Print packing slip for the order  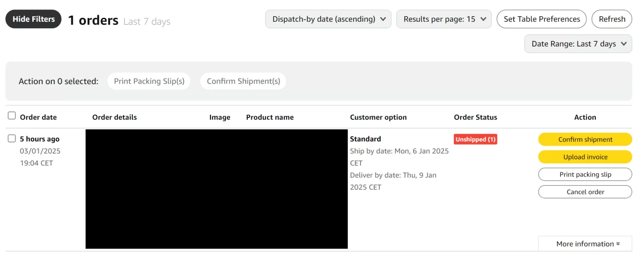click(585, 174)
